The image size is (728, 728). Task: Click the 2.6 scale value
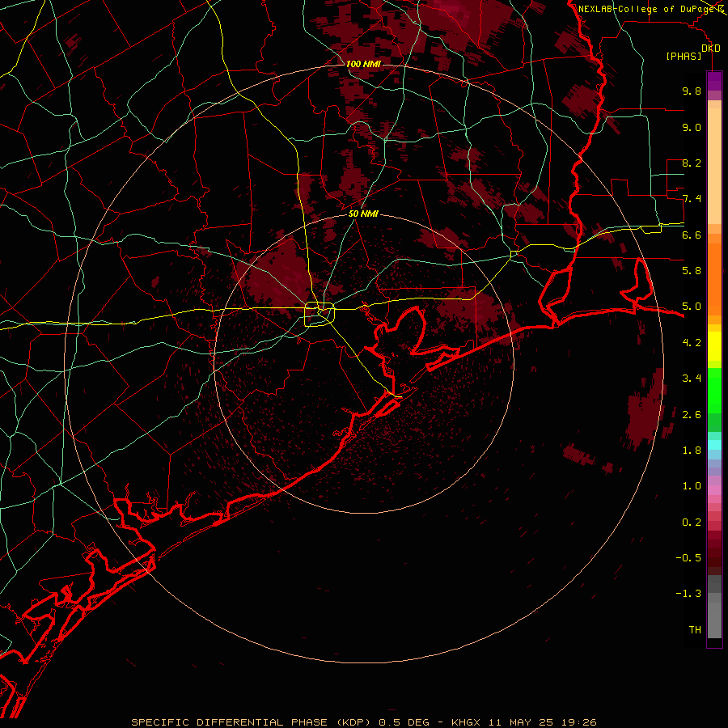[x=692, y=415]
